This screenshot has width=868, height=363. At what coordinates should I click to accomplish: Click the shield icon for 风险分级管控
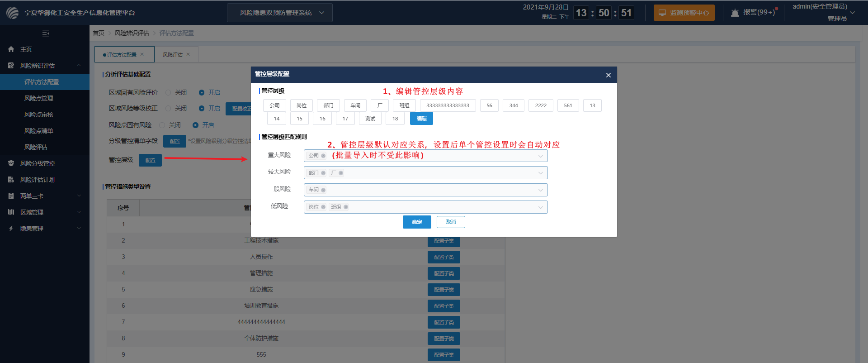11,163
